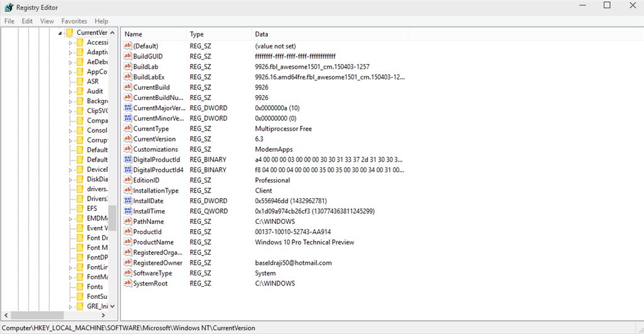
Task: Sort values by Data column header
Action: coord(330,34)
